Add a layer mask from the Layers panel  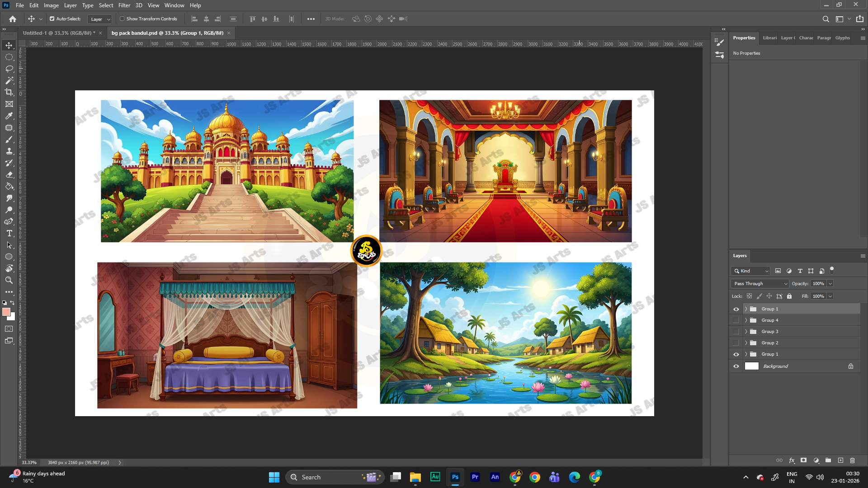[803, 460]
